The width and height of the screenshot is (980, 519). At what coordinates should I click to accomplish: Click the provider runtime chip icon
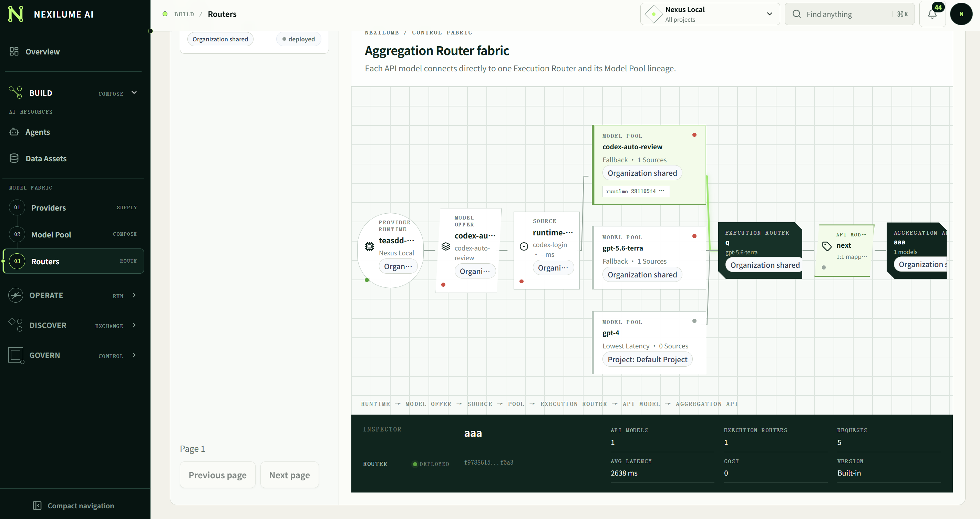click(369, 246)
